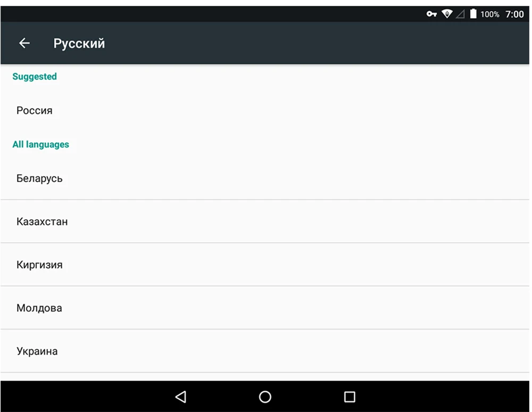The height and width of the screenshot is (412, 532).
Task: Select Россия under Suggested
Action: tap(264, 110)
